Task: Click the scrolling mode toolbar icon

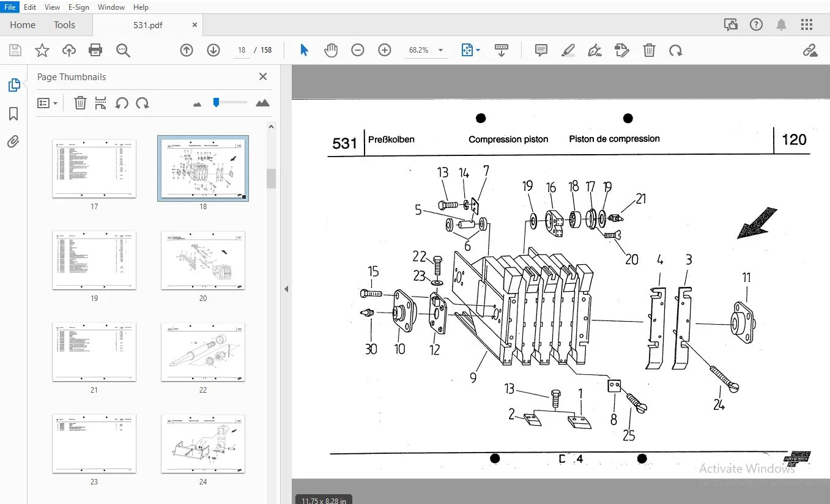Action: [x=502, y=50]
